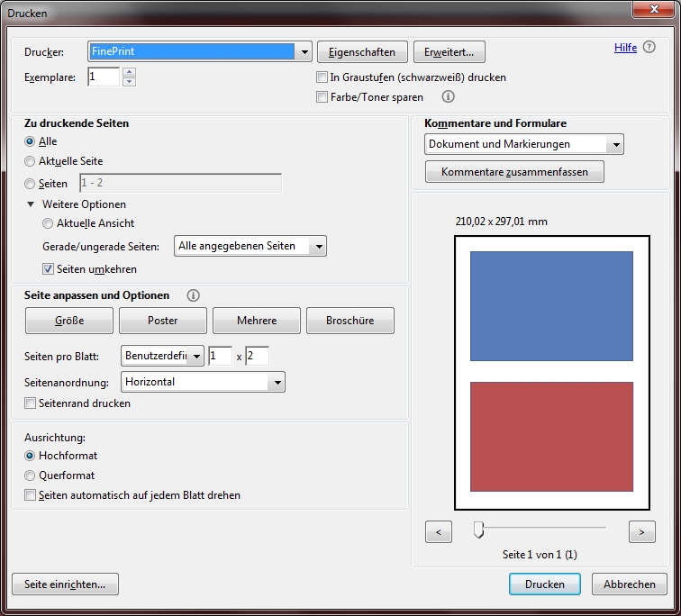Collapse the Weitere Optionen section
Screen dimensions: 681x616
click(x=32, y=204)
